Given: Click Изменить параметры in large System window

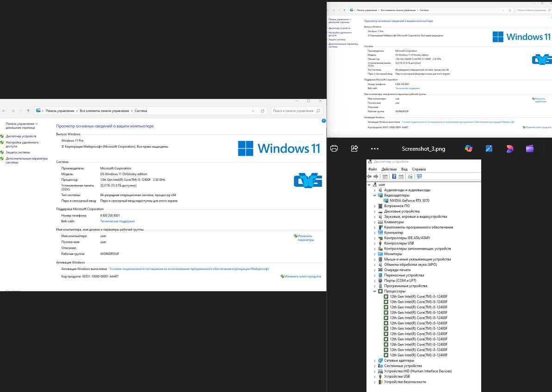Looking at the screenshot, I should point(305,238).
